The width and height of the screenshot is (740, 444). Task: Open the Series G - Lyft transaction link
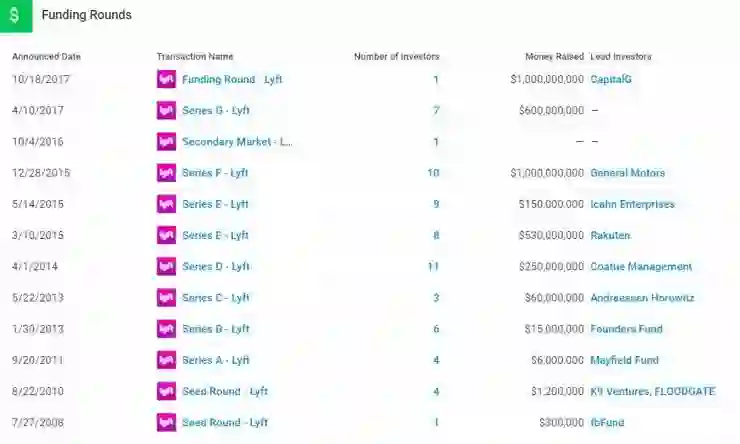(x=216, y=110)
